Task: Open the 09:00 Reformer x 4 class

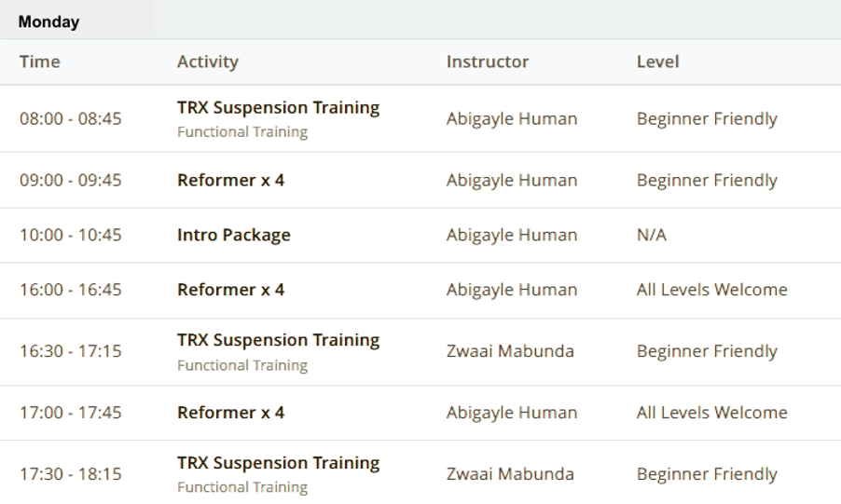Action: (230, 180)
